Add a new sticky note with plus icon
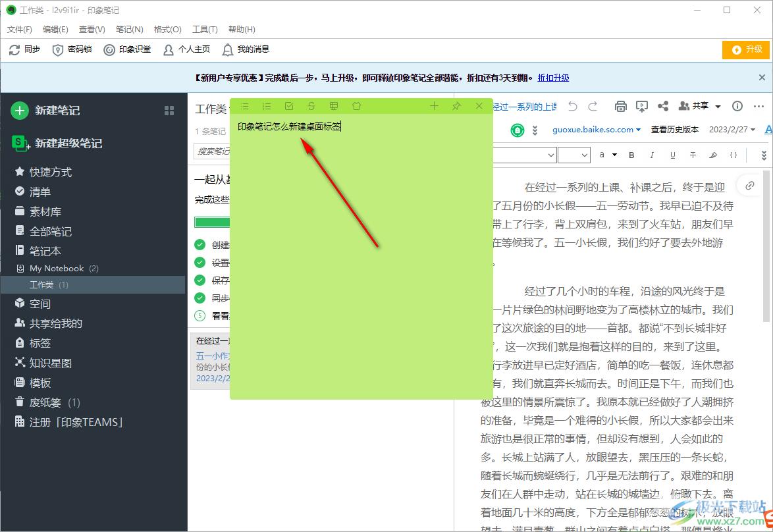 (434, 105)
